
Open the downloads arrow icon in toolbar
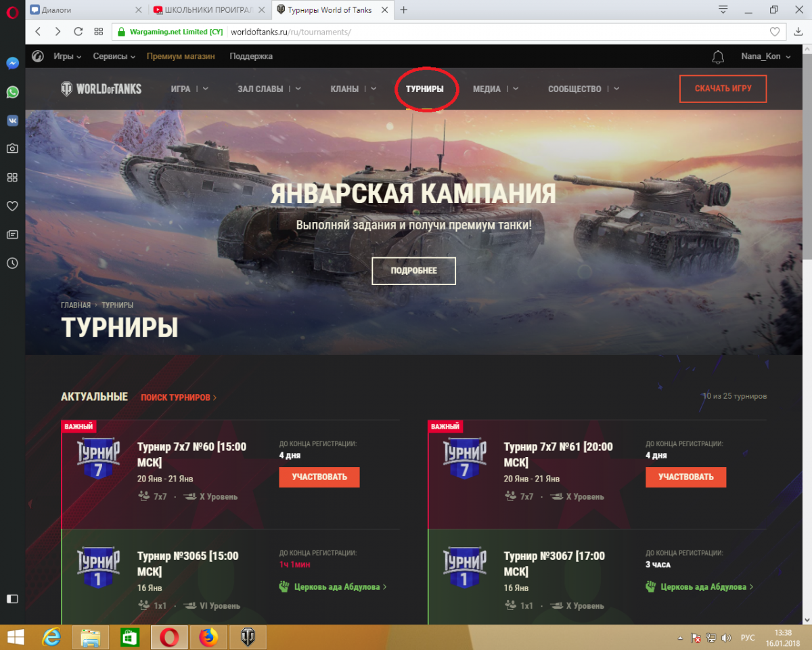coord(798,32)
